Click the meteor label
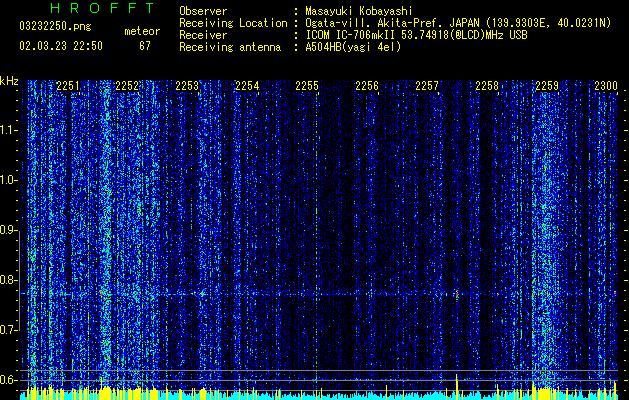The width and height of the screenshot is (629, 400). [x=142, y=31]
